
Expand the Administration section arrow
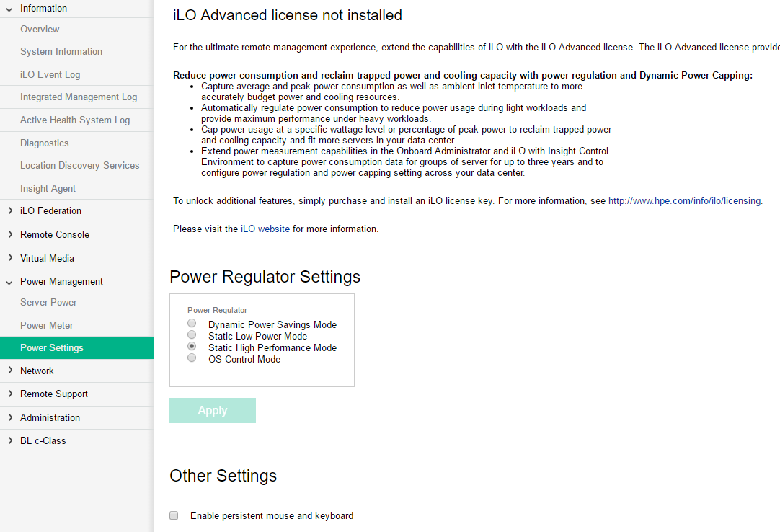pyautogui.click(x=9, y=417)
